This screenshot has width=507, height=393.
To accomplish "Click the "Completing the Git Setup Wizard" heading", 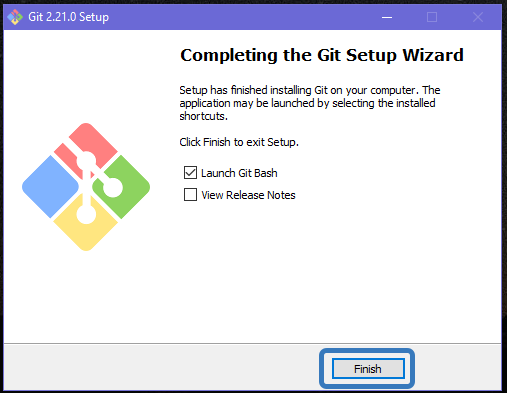I will coord(322,55).
